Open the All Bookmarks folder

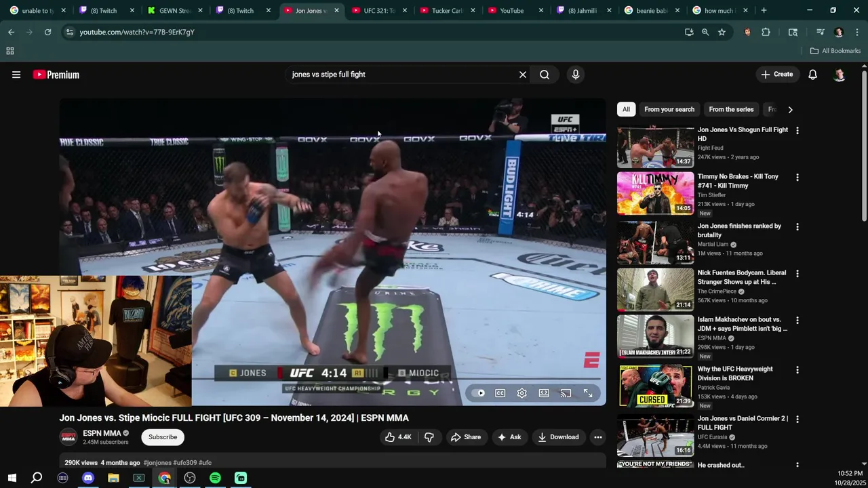coord(835,51)
